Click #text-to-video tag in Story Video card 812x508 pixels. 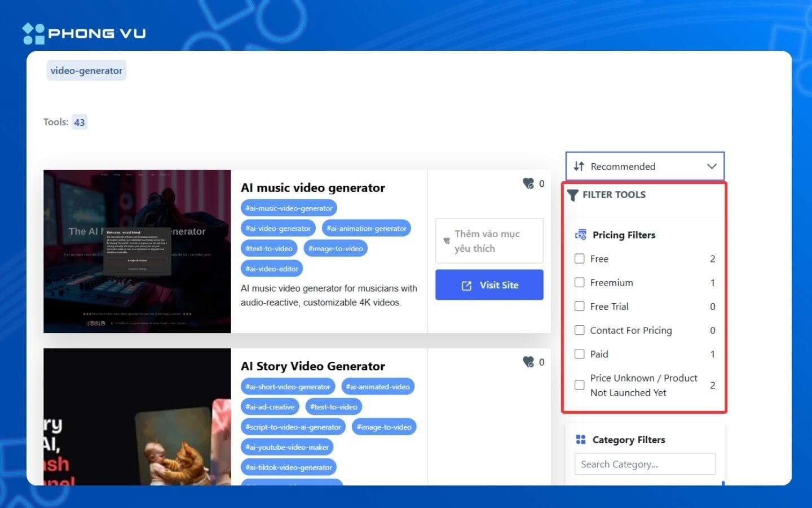coord(334,407)
